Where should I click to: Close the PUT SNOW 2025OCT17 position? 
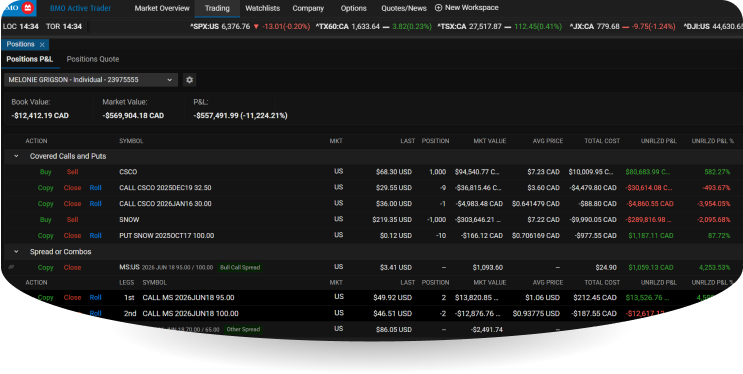coord(72,236)
